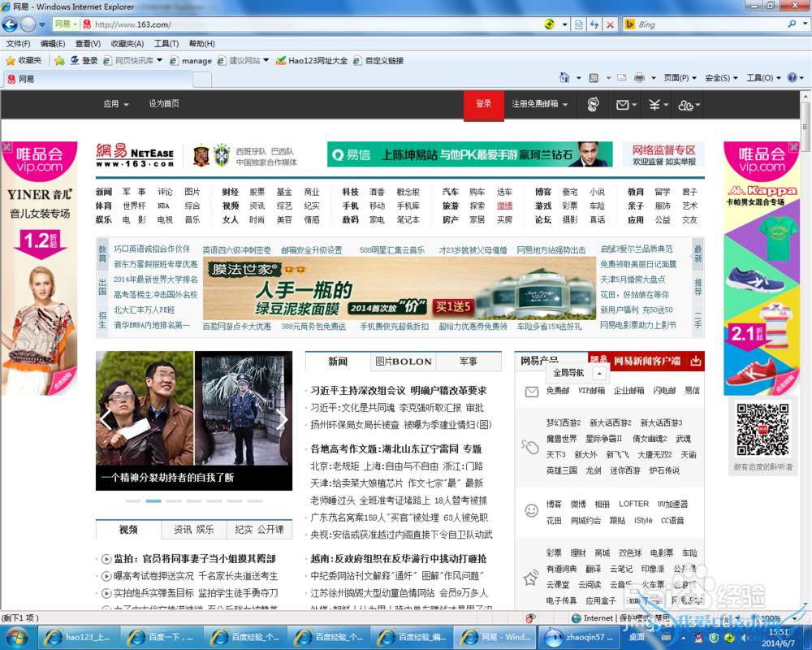
Task: Expand the 应用 dropdown in NetEase top bar
Action: [x=116, y=104]
